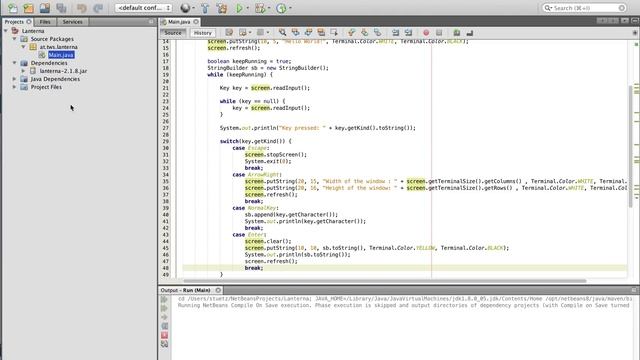
Task: Click the Comment code icon
Action: [456, 33]
